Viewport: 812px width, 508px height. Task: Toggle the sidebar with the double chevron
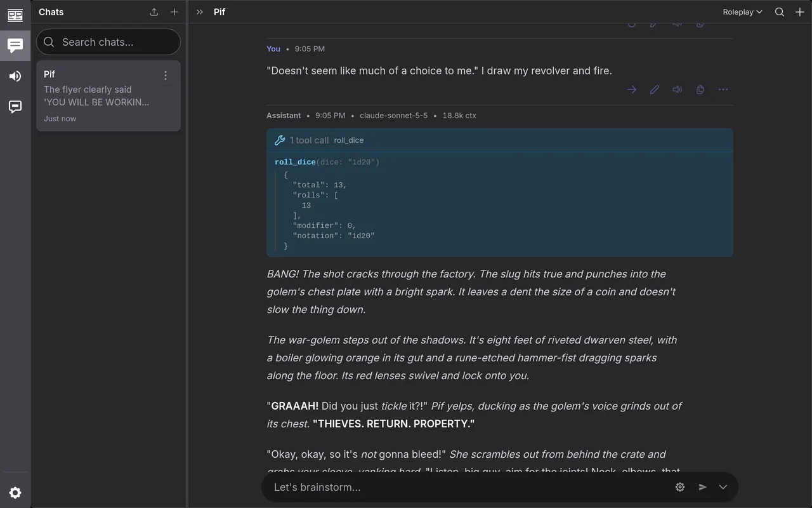tap(200, 12)
